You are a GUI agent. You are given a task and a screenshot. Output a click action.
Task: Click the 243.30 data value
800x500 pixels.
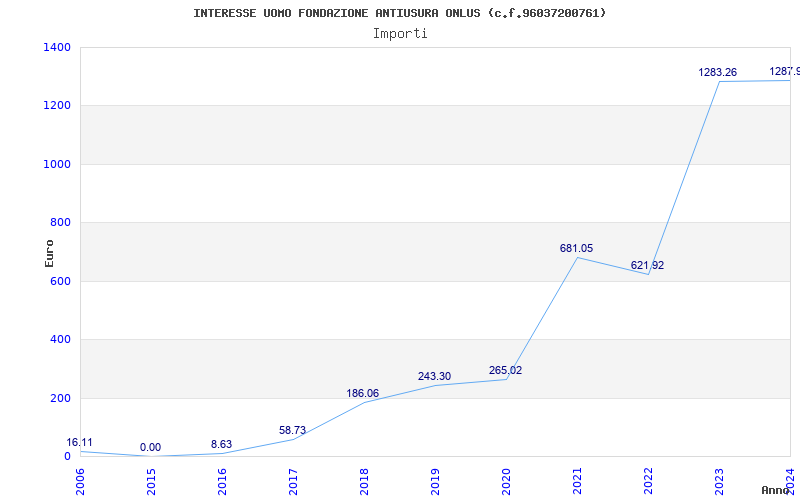click(434, 376)
